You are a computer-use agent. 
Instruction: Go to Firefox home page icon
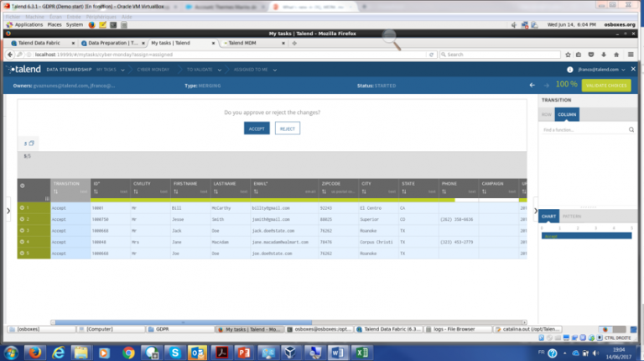[616, 55]
